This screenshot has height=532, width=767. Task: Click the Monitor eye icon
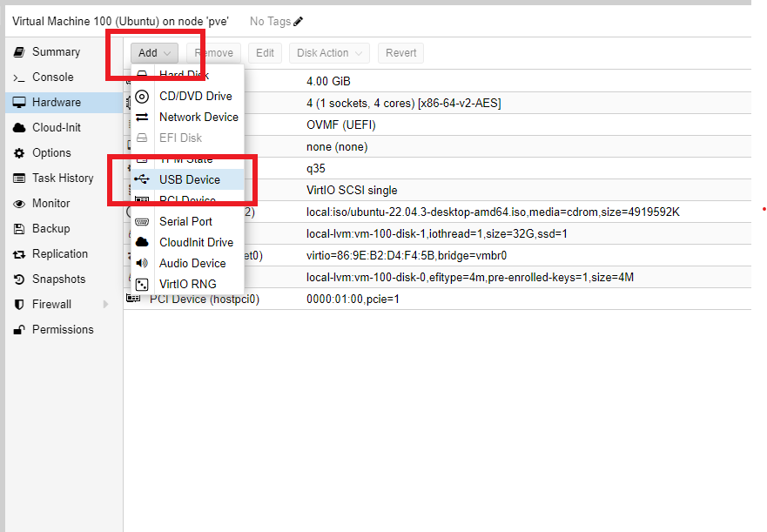19,204
